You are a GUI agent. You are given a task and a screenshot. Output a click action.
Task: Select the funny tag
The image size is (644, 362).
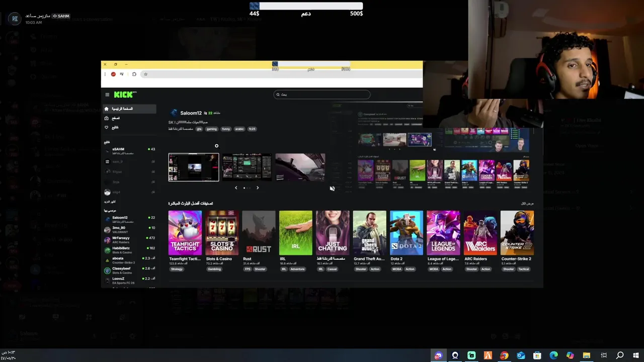point(226,129)
